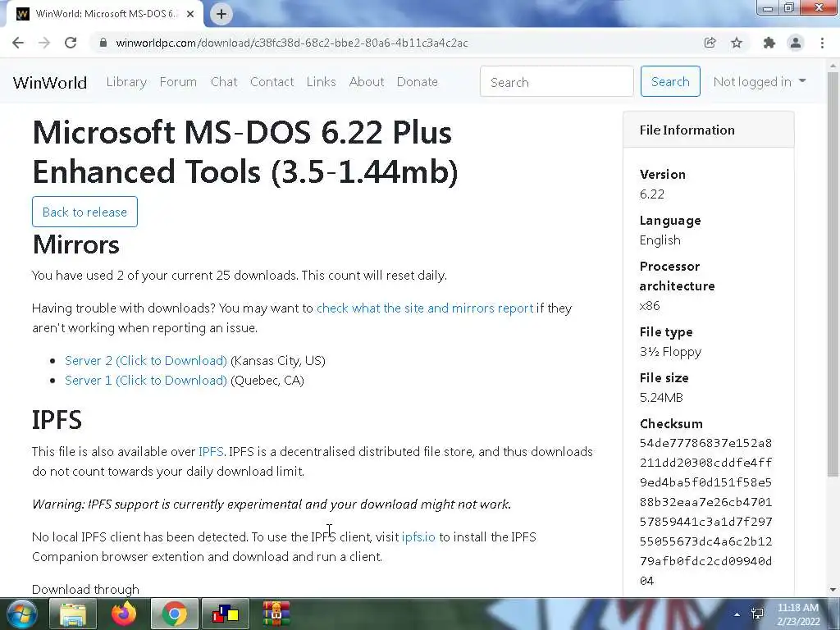This screenshot has width=840, height=630.
Task: Open the Chrome extensions puzzle icon
Action: (769, 43)
